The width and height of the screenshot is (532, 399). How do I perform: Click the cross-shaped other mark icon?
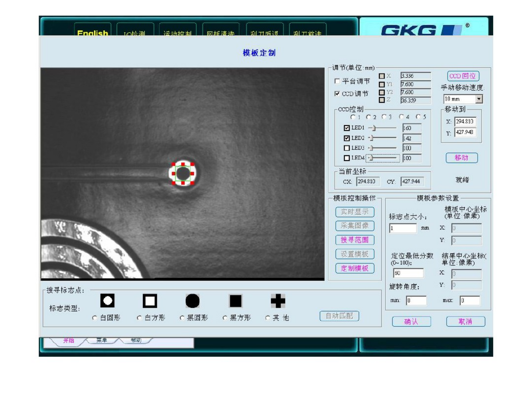point(278,300)
